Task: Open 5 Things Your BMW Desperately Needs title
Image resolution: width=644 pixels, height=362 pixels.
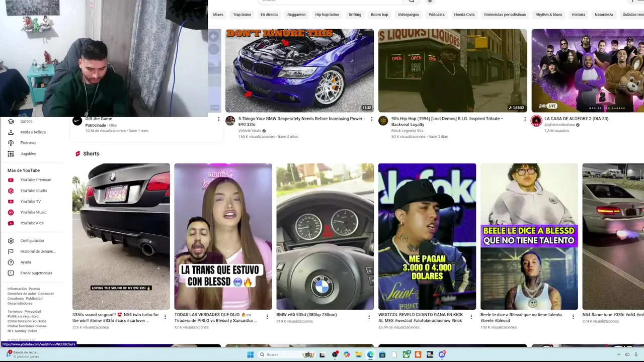Action: 301,122
